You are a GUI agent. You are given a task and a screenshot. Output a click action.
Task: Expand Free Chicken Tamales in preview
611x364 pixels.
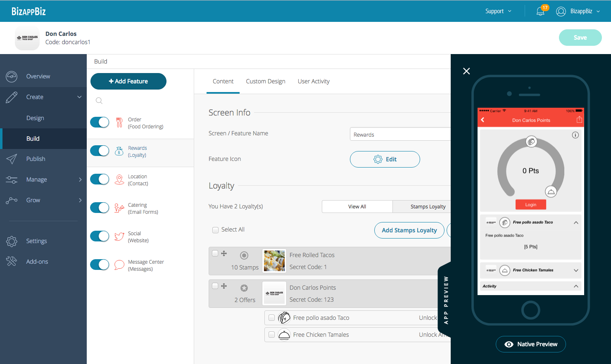click(x=576, y=270)
